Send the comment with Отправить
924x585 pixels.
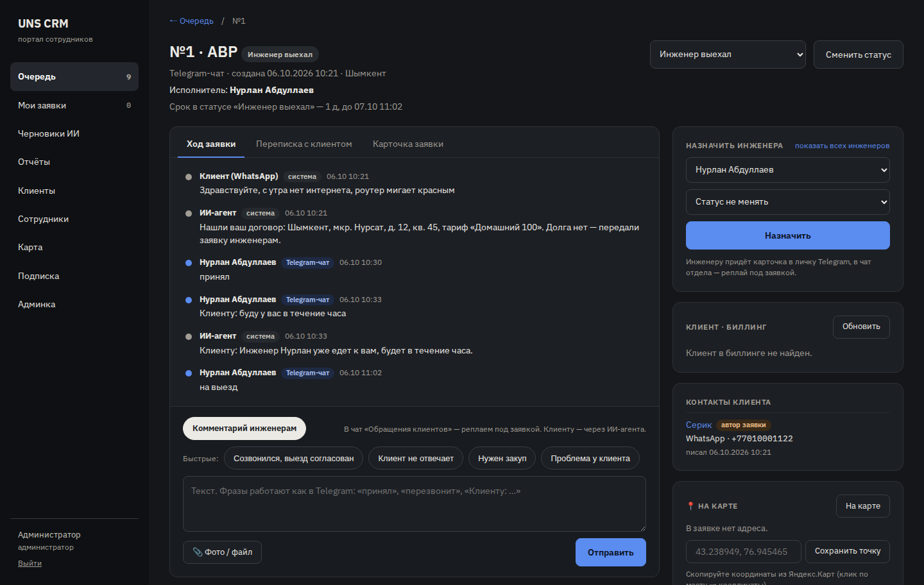pos(611,552)
